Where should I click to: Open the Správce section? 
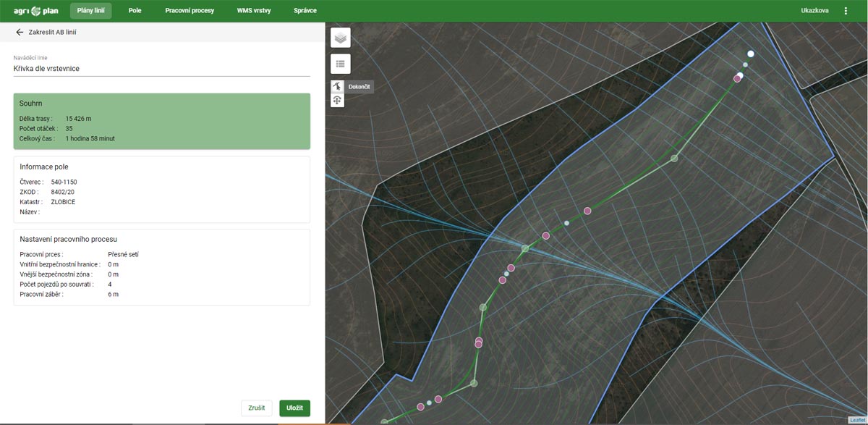pyautogui.click(x=305, y=11)
